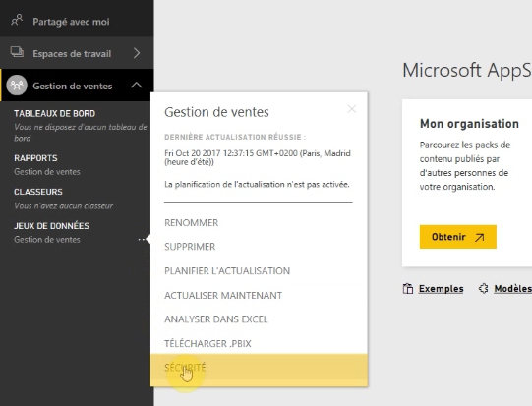Open Gestion de ventes dataset
The width and height of the screenshot is (532, 406).
(x=47, y=240)
